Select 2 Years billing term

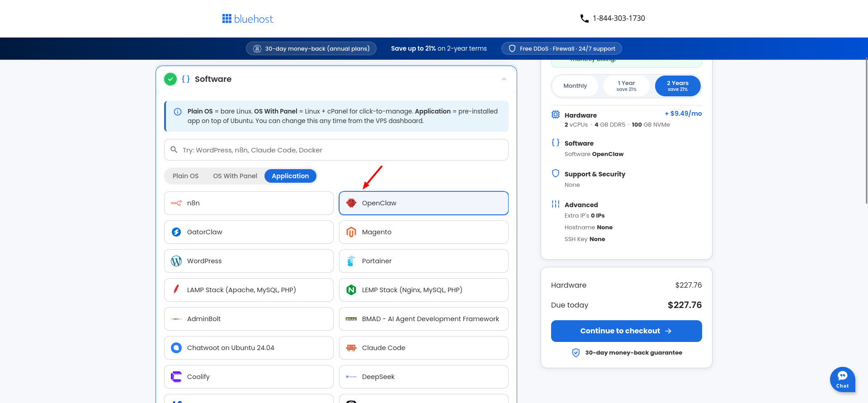click(x=678, y=86)
